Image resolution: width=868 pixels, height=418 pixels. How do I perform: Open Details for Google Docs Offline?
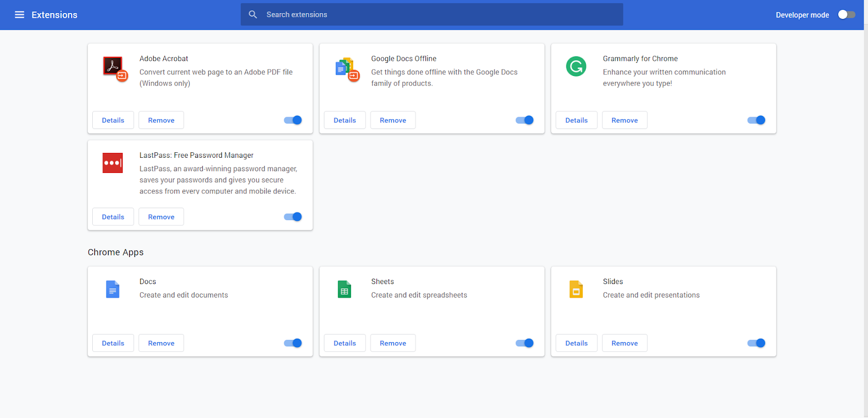click(344, 120)
